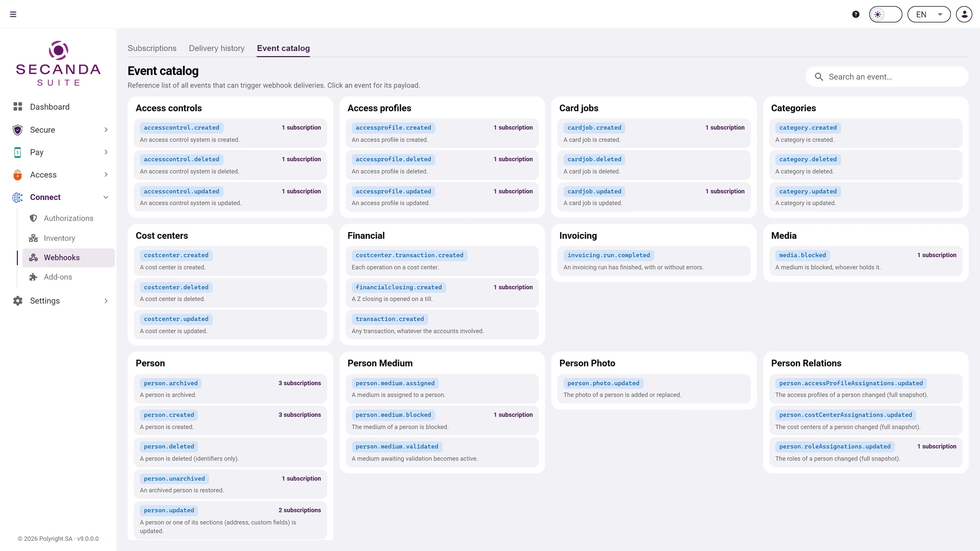Click the Inventory icon in sidebar
The height and width of the screenshot is (551, 980).
tap(34, 238)
